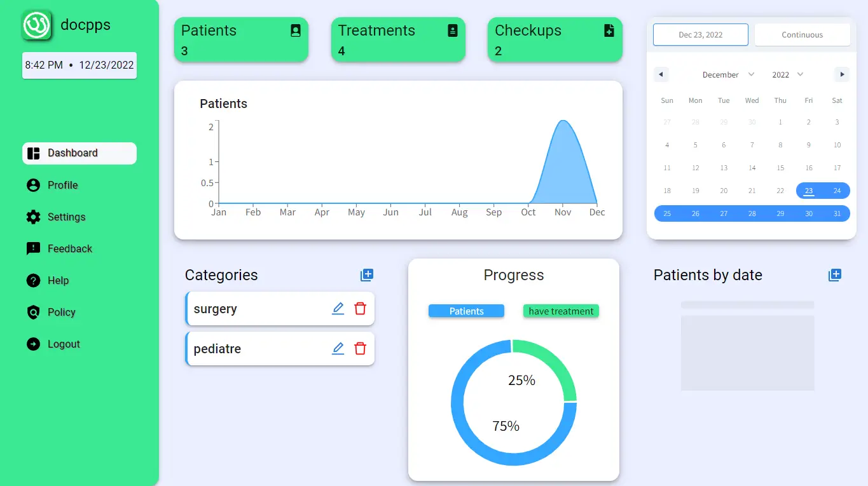
Task: Open the December month dropdown
Action: [x=727, y=74]
